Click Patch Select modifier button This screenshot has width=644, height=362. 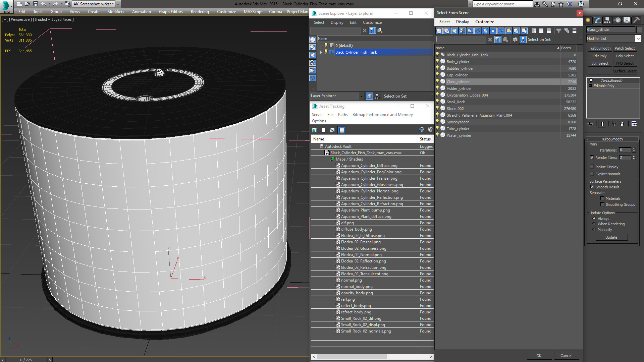(625, 48)
